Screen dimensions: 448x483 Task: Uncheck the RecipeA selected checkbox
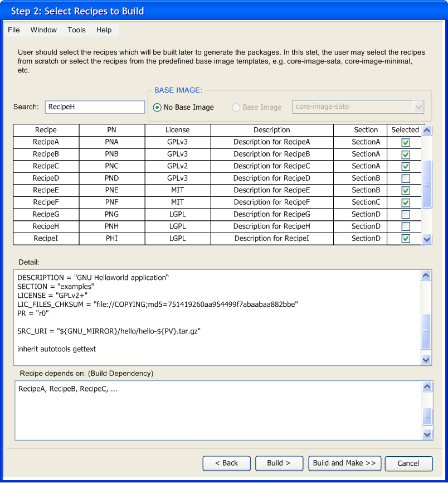point(406,142)
